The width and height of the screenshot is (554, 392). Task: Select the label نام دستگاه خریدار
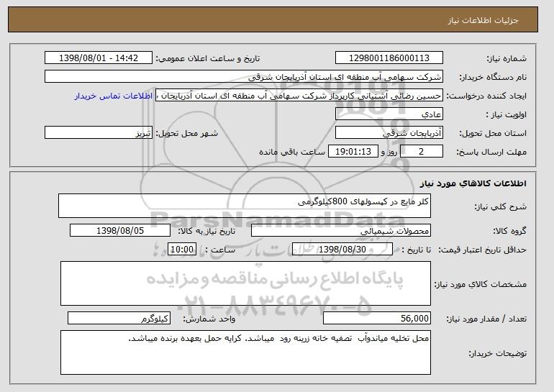click(x=493, y=77)
